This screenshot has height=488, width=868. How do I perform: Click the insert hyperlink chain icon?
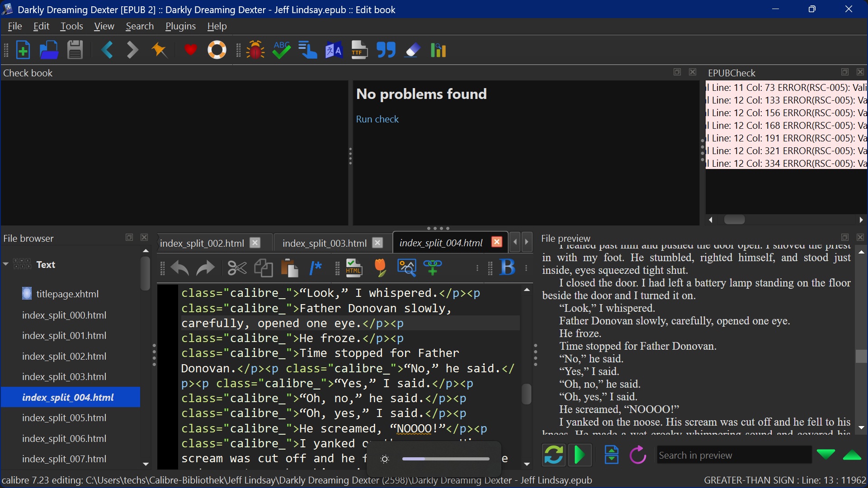[433, 268]
